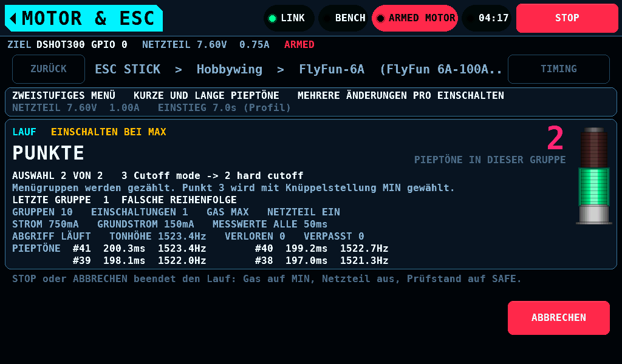
Task: Select Hobbywing in the breadcrumb path
Action: (229, 70)
